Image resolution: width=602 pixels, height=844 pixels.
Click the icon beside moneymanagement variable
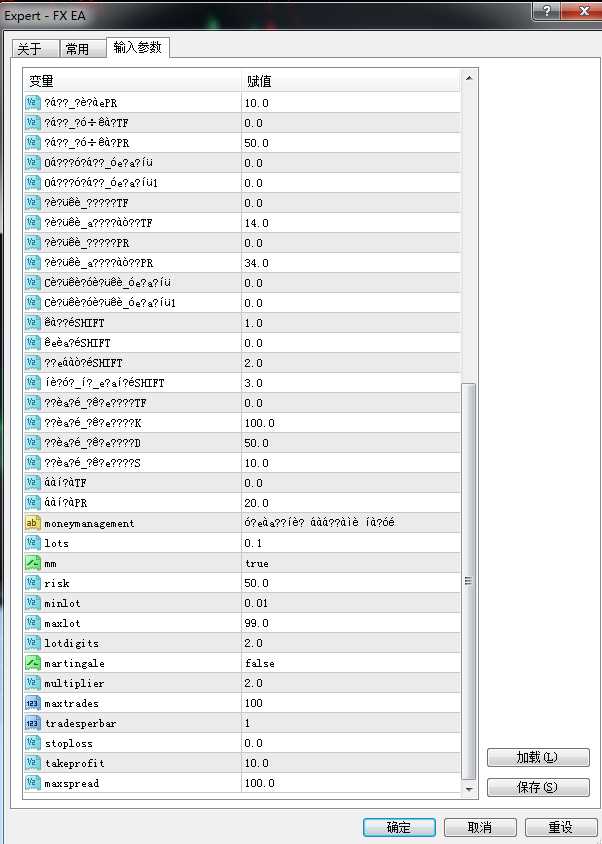pos(32,523)
